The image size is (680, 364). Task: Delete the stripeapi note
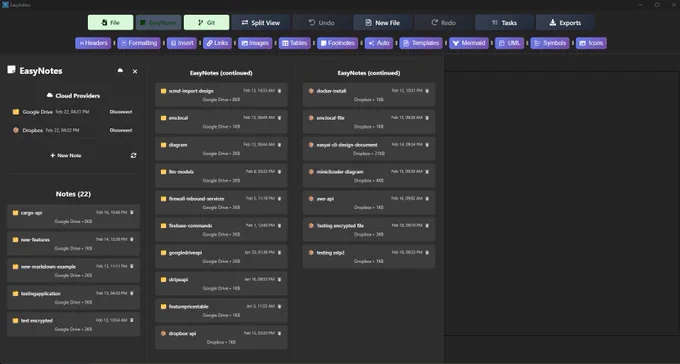[279, 279]
